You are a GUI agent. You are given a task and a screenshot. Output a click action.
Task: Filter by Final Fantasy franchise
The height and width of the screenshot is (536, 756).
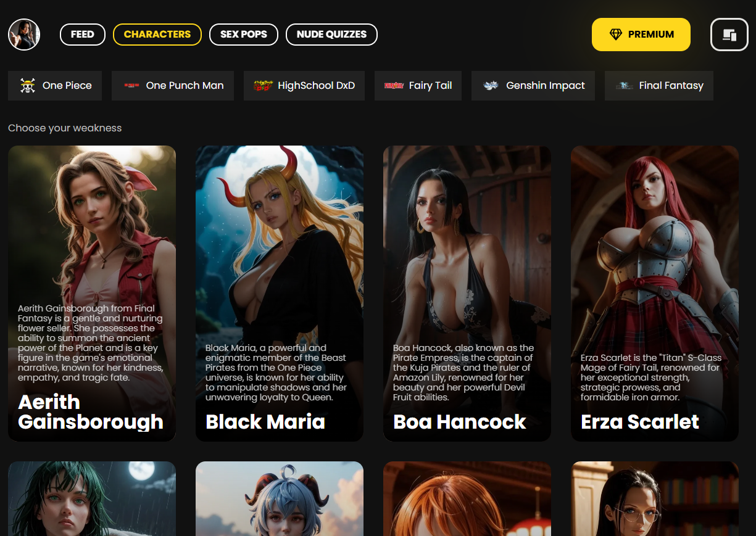point(659,86)
